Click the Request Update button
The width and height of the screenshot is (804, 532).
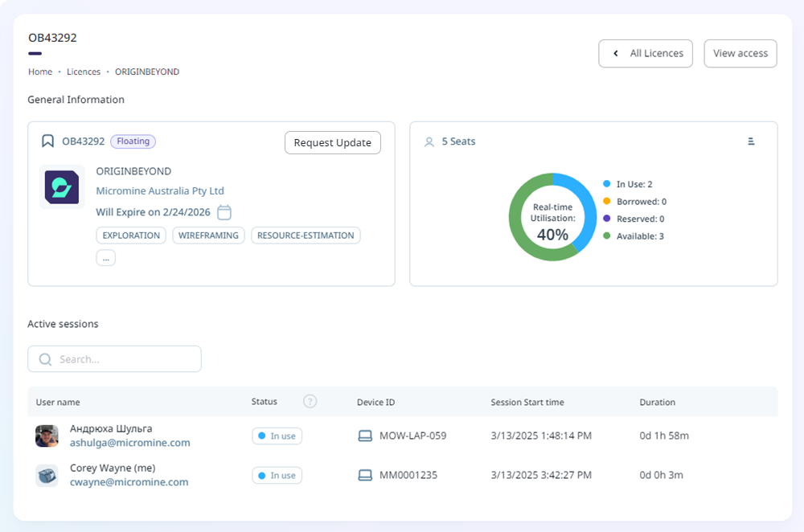coord(332,142)
